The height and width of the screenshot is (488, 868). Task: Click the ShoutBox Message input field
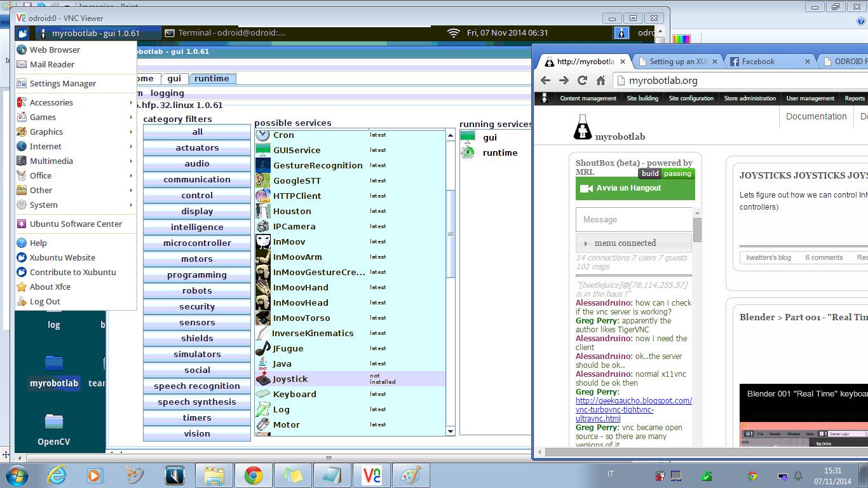coord(634,219)
